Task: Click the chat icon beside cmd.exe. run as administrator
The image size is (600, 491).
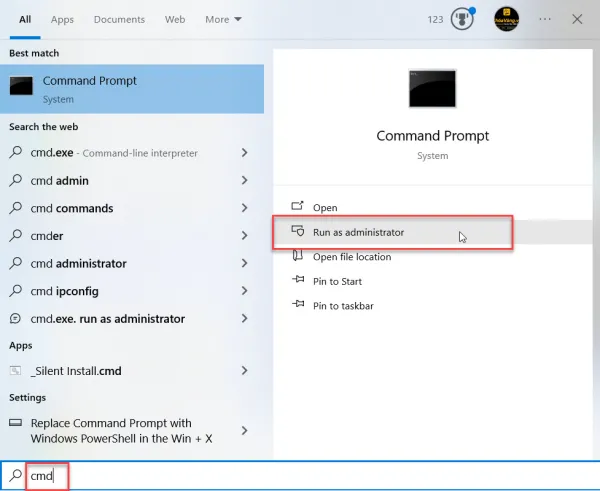Action: [x=15, y=318]
